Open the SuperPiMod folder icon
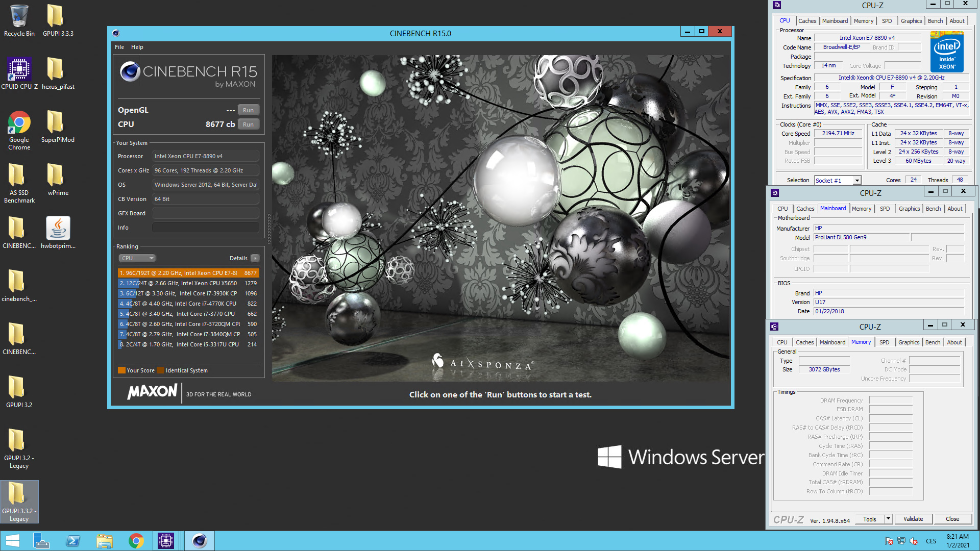 [x=58, y=127]
